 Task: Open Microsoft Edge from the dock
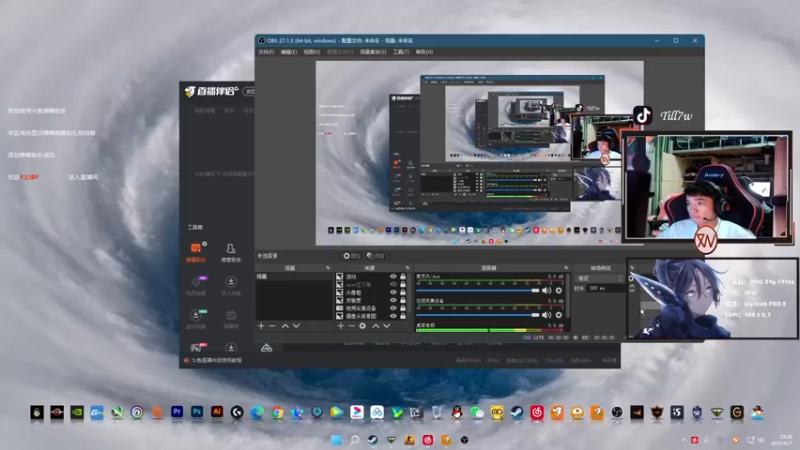point(257,412)
